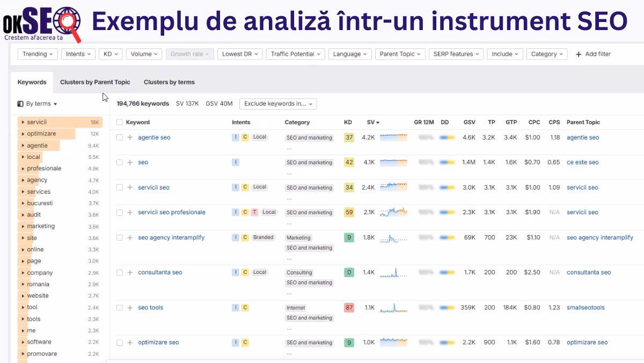Click the Growth rate filter

click(190, 54)
